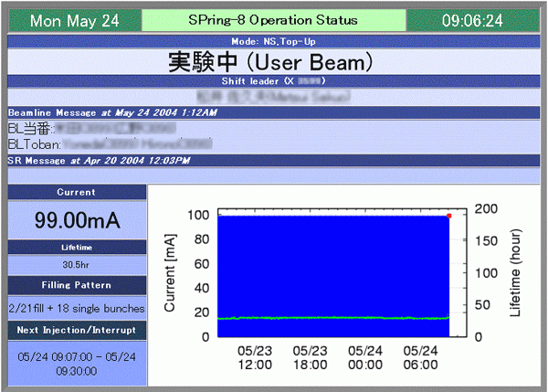Click the green lifetime trace in the chart
The width and height of the screenshot is (548, 392).
click(x=333, y=318)
